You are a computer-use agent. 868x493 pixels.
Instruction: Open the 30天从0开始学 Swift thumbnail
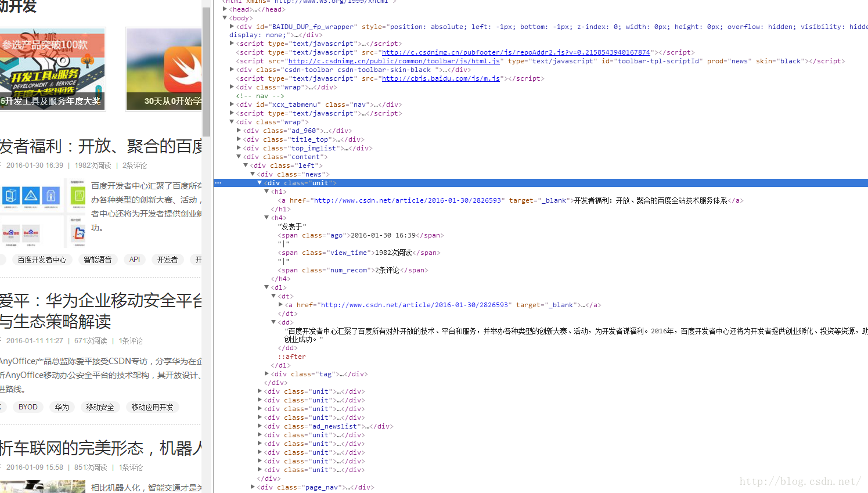tap(164, 69)
